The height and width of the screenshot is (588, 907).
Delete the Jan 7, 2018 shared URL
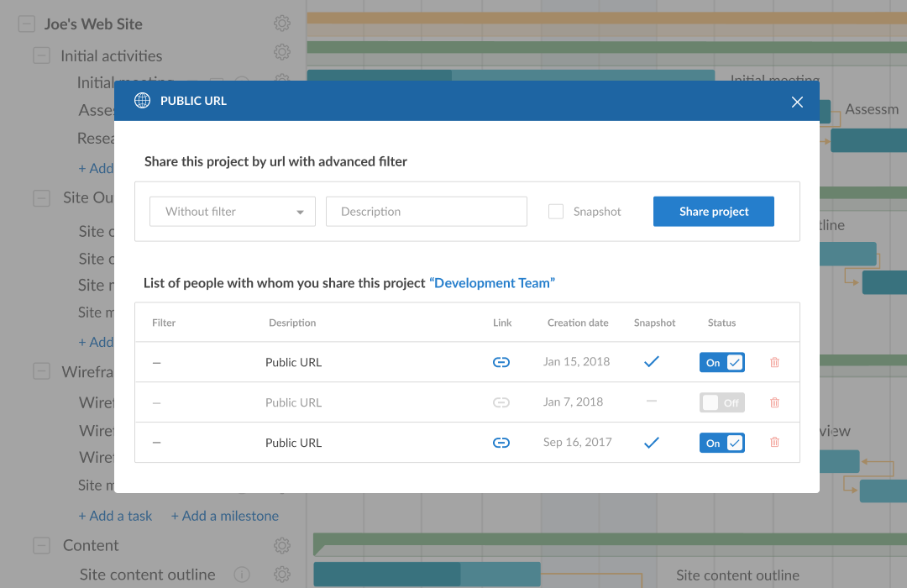point(774,402)
